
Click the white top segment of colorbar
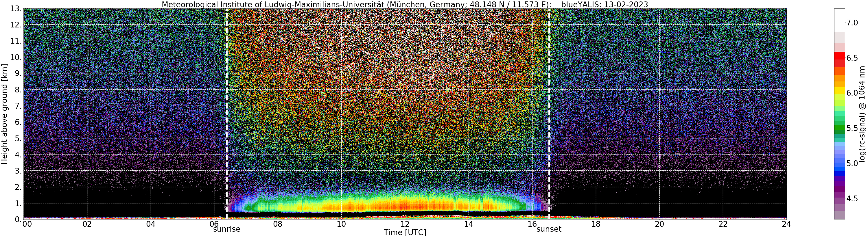coord(839,20)
